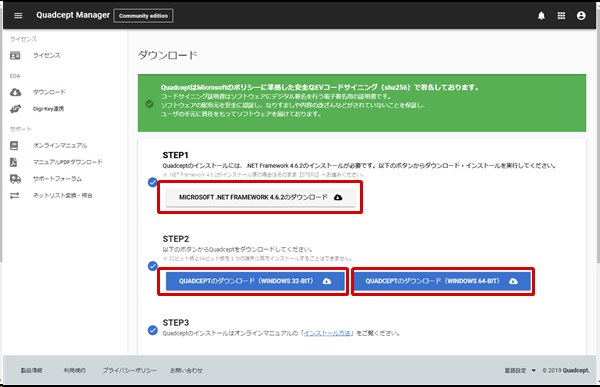Open the apps grid icon

(x=561, y=16)
